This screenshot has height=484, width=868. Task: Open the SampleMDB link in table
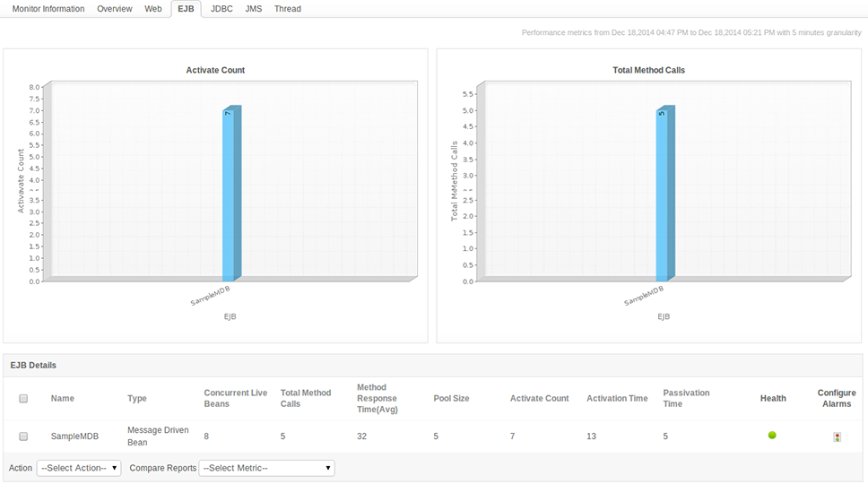(74, 436)
